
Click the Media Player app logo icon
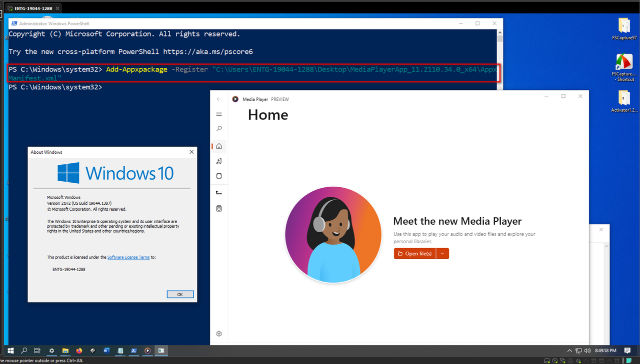[x=235, y=99]
